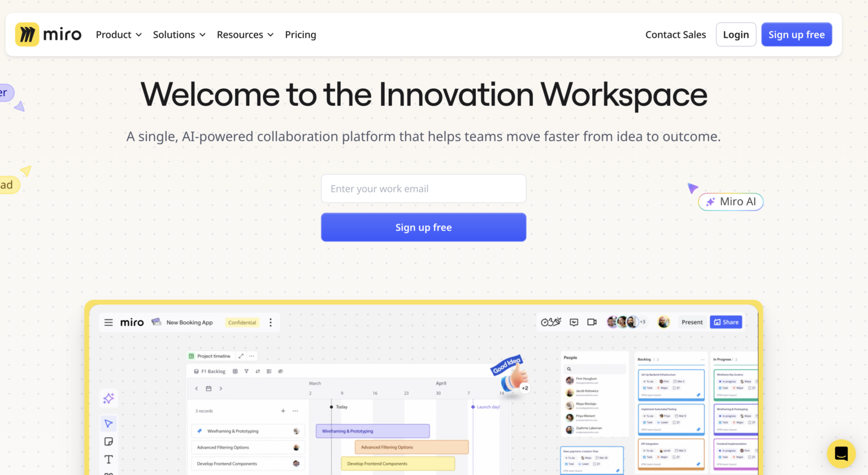Click the Sign up free hero button
This screenshot has height=475, width=868.
(423, 227)
